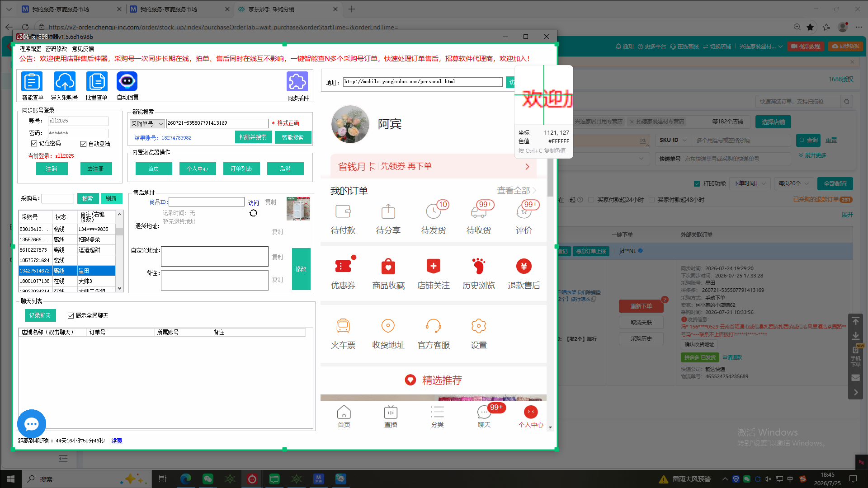
Task: Open 历史浏览 footprint icon
Action: pyautogui.click(x=479, y=266)
